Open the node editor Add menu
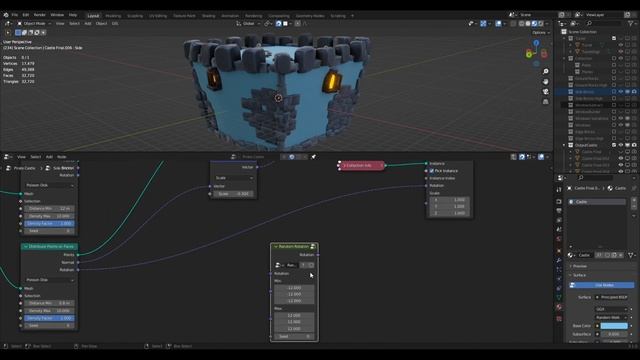 (x=49, y=157)
